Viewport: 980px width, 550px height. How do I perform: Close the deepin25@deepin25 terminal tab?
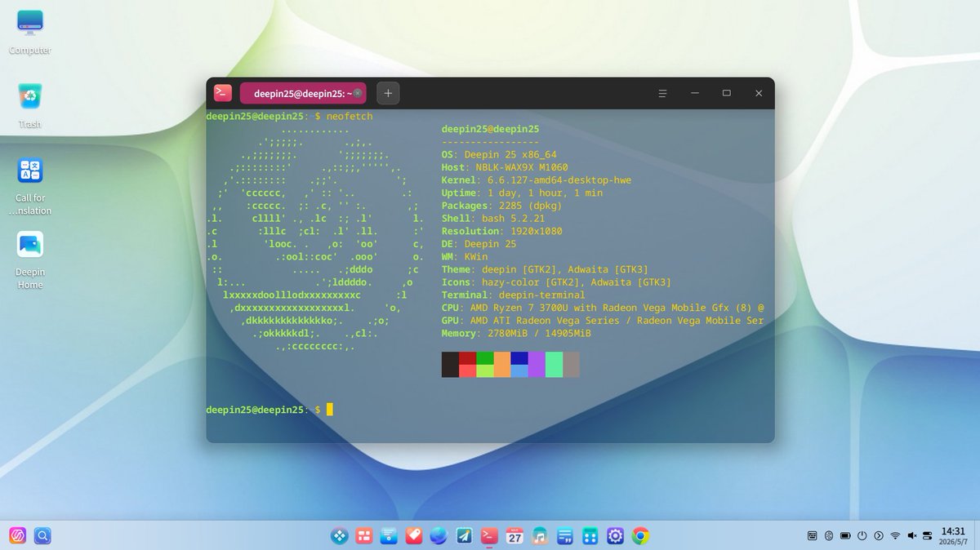tap(358, 93)
